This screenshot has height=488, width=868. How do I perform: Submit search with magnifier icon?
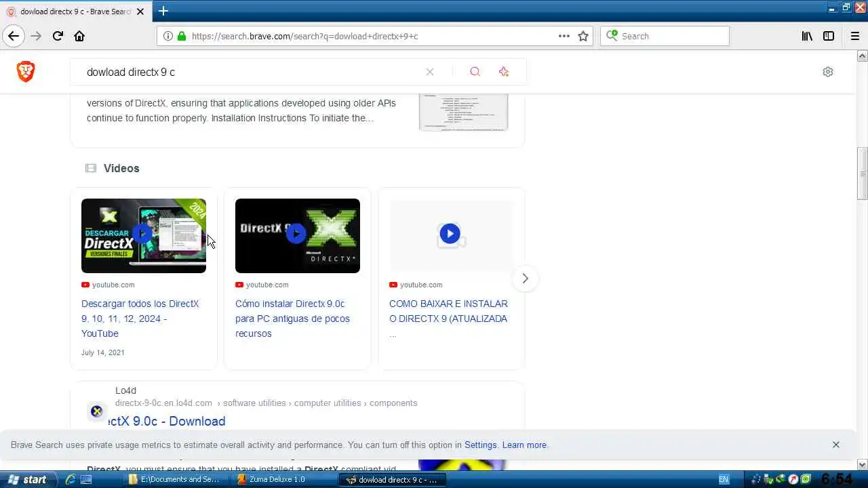[x=475, y=72]
